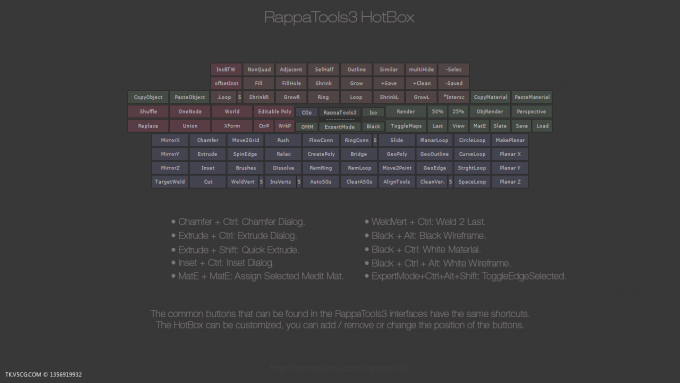680x383 pixels.
Task: Click the ToggleMaps button
Action: coord(406,126)
